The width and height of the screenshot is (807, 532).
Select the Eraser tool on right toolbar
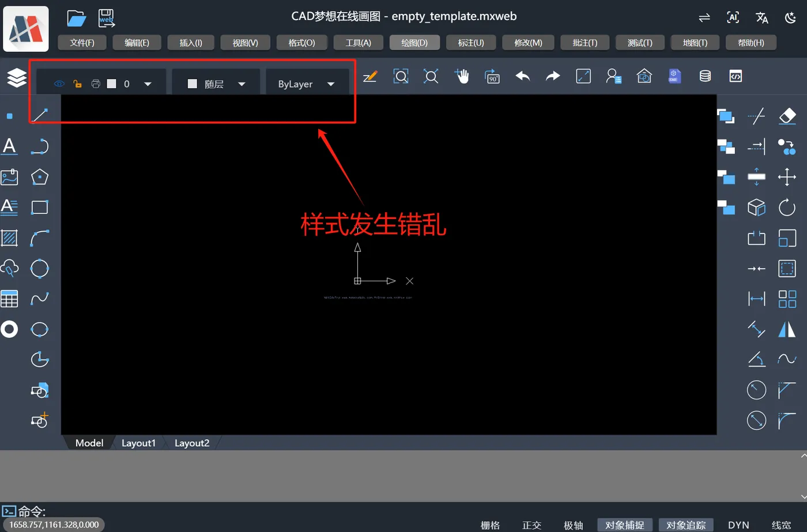tap(787, 116)
